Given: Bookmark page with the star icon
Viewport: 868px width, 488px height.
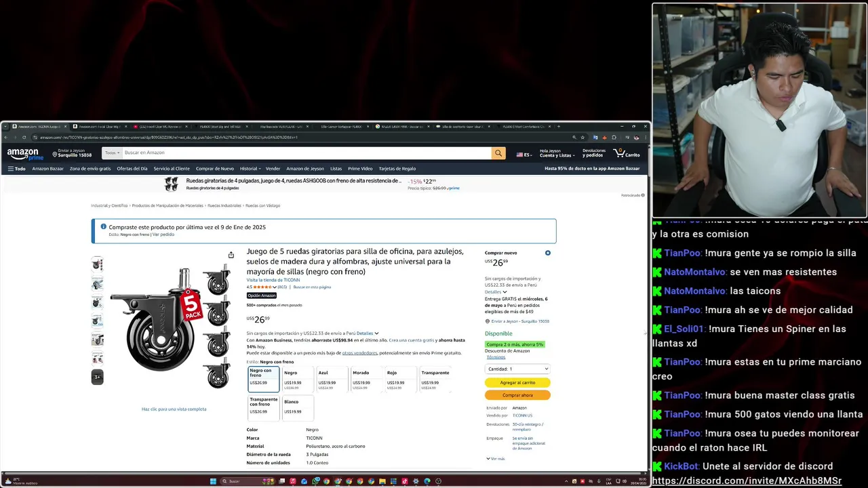Looking at the screenshot, I should coord(583,137).
